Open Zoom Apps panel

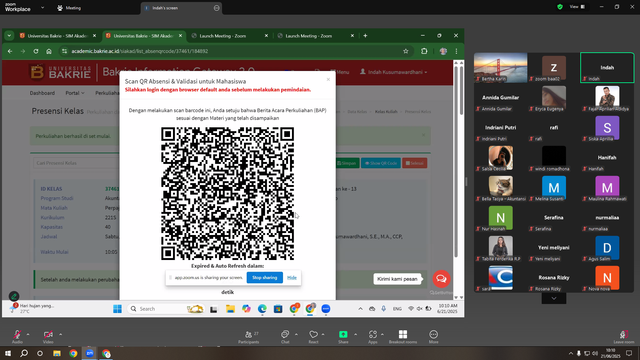[x=373, y=336]
